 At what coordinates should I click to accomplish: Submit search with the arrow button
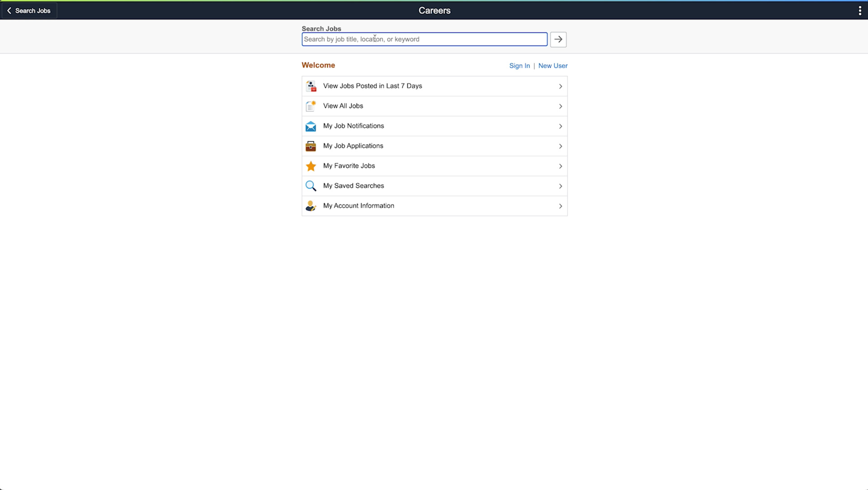coord(558,39)
